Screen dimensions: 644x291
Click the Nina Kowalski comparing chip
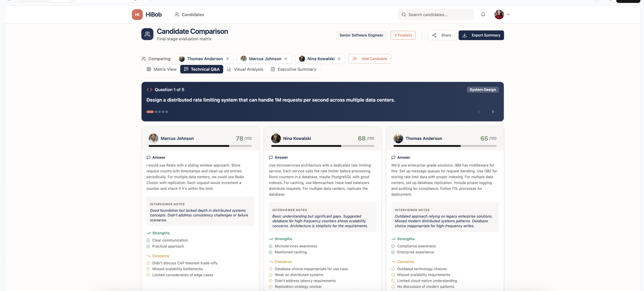coord(320,59)
